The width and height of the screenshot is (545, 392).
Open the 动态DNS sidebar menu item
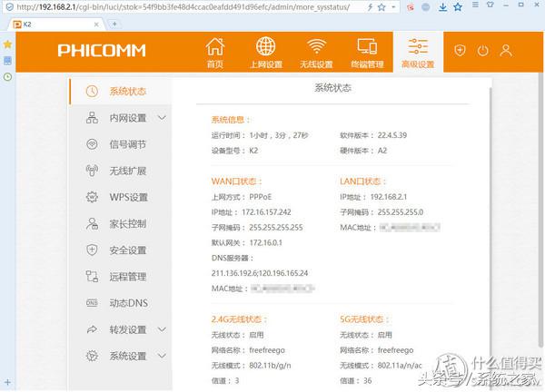pos(121,303)
